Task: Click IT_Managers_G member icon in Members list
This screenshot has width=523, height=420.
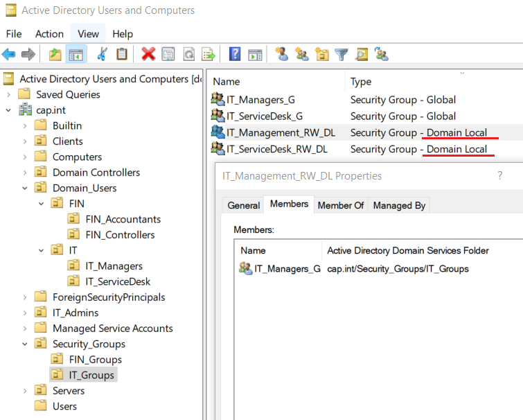Action: (246, 268)
